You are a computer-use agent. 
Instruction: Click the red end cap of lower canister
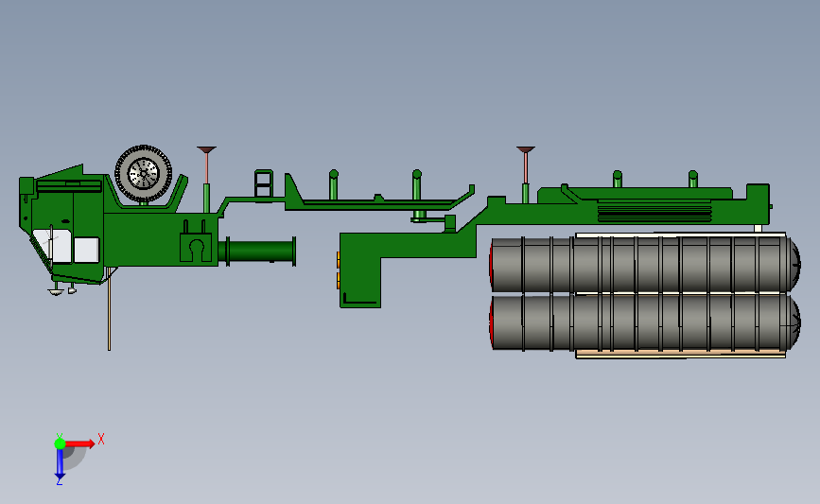[x=492, y=322]
